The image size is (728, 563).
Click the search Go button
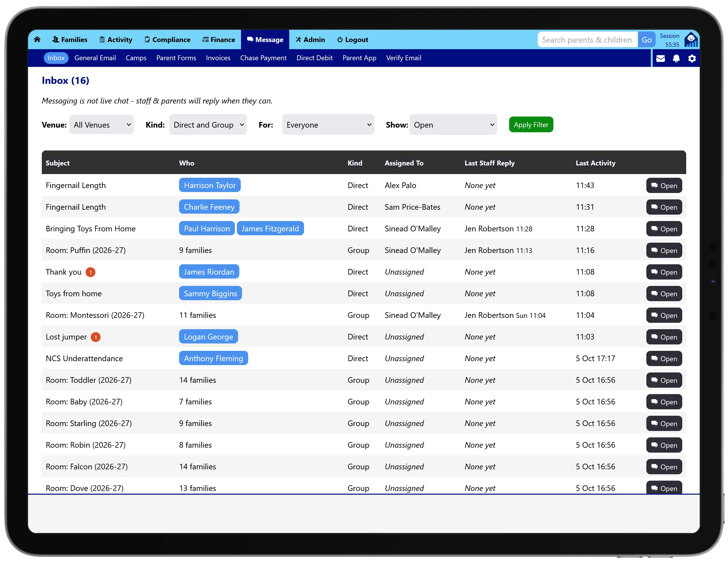[646, 40]
